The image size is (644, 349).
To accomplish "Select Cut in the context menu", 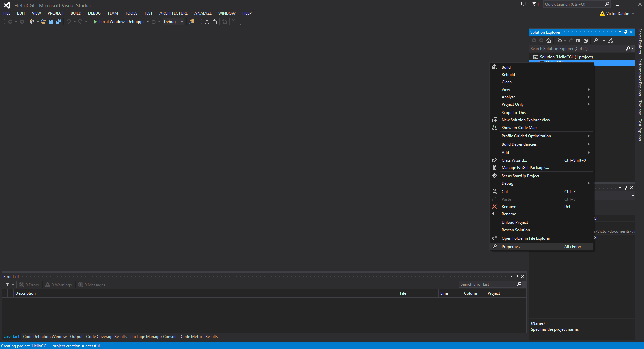I will pyautogui.click(x=541, y=192).
